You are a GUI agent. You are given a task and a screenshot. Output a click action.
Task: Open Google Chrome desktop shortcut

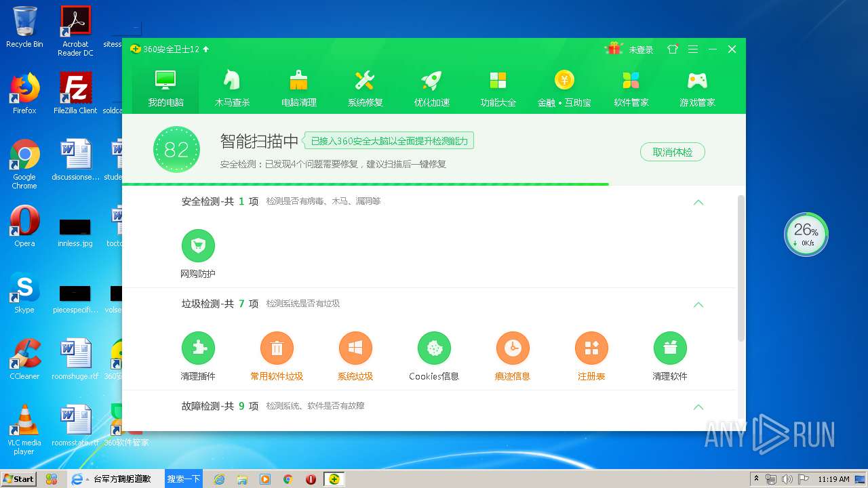tap(24, 164)
